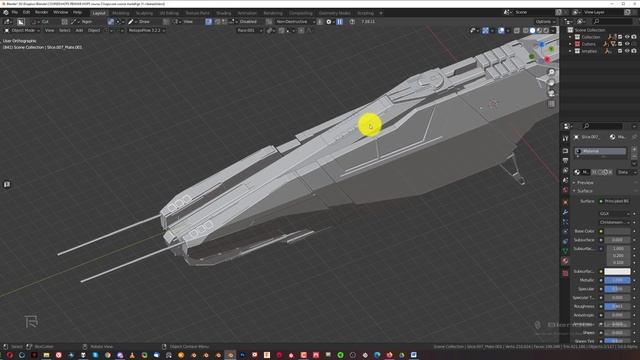640x360 pixels.
Task: Switch to solid viewport shading
Action: point(533,30)
